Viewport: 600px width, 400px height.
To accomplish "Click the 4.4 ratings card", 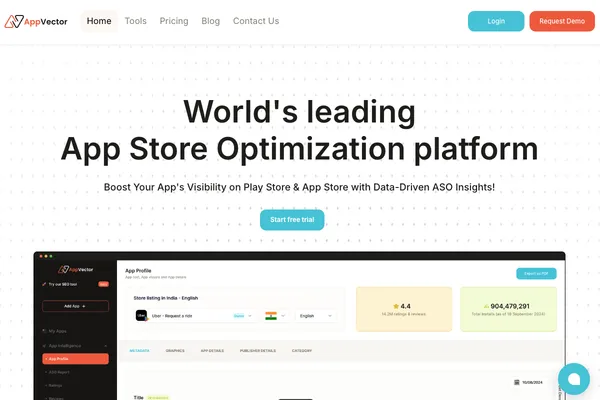I will (x=404, y=309).
